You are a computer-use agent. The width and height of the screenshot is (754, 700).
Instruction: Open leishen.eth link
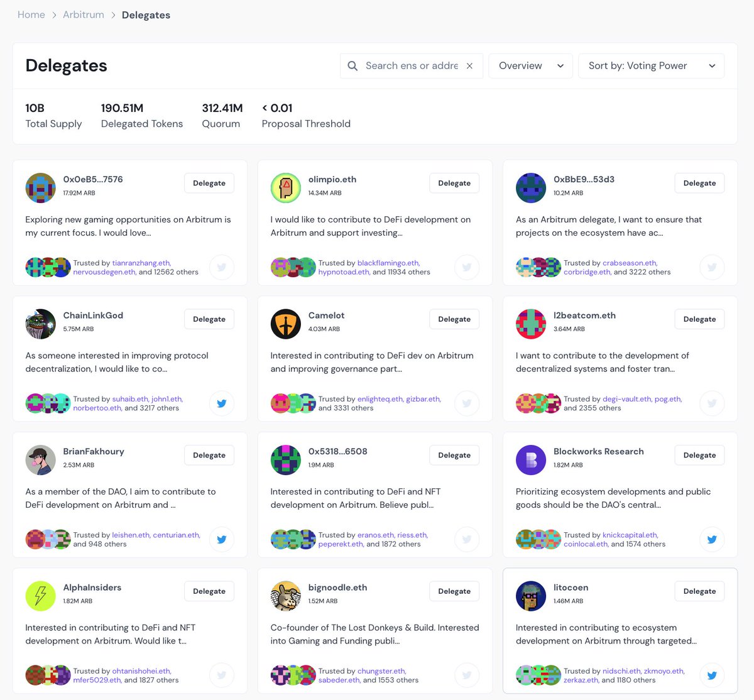point(131,535)
